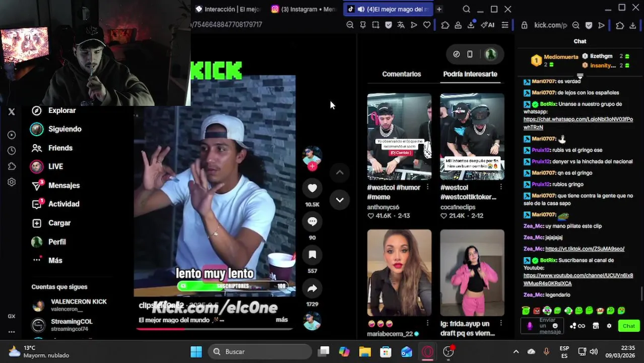
Task: Open WhatsApp group link in chat
Action: click(578, 124)
